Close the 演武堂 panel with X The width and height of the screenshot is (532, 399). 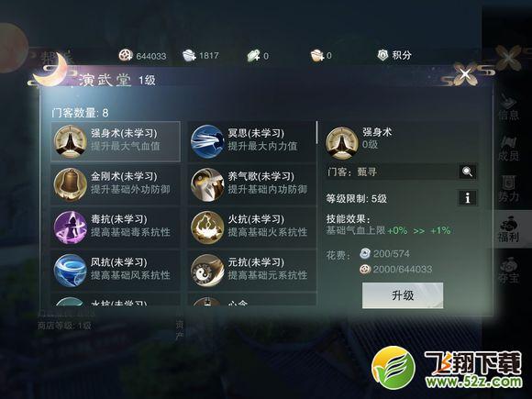[x=466, y=73]
